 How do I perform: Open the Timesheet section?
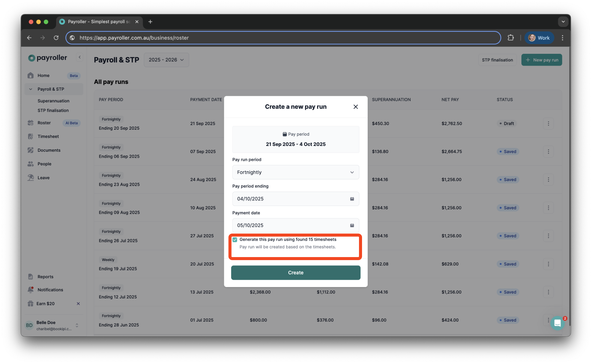click(x=48, y=136)
